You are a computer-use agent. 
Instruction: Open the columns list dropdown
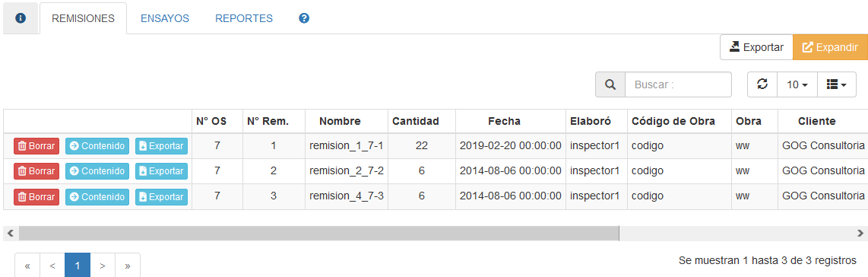(x=836, y=84)
